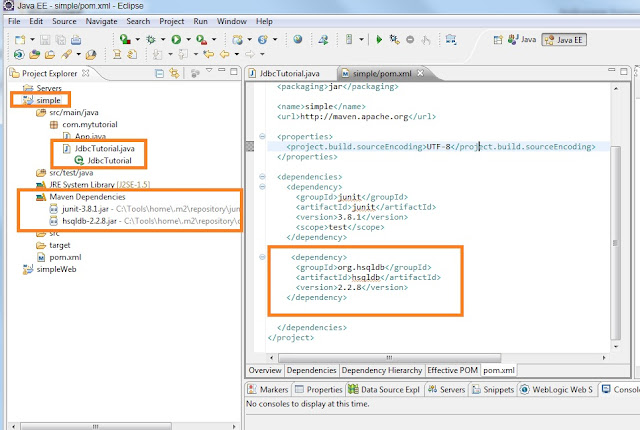Open the Dependency Hierarchy tab
640x430 pixels.
(x=382, y=370)
